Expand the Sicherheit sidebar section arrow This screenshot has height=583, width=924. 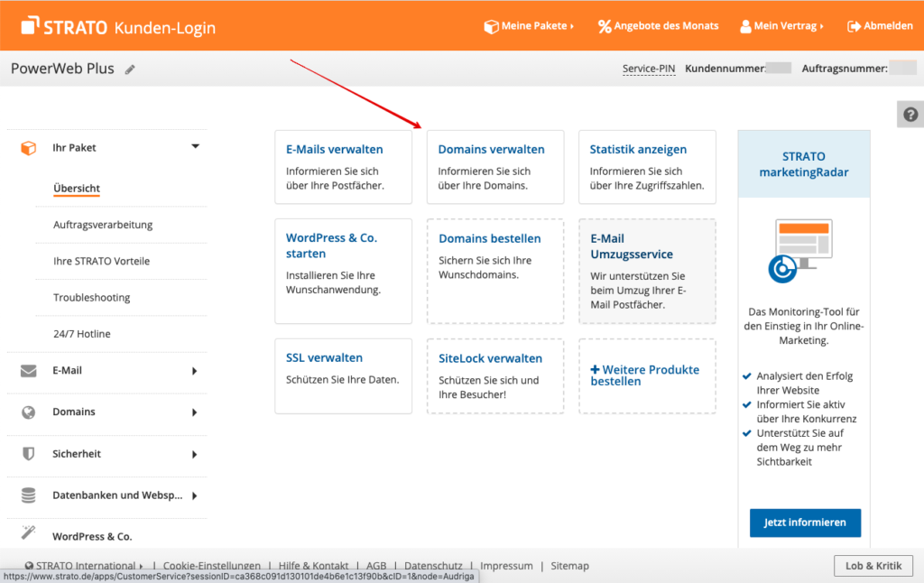point(195,455)
